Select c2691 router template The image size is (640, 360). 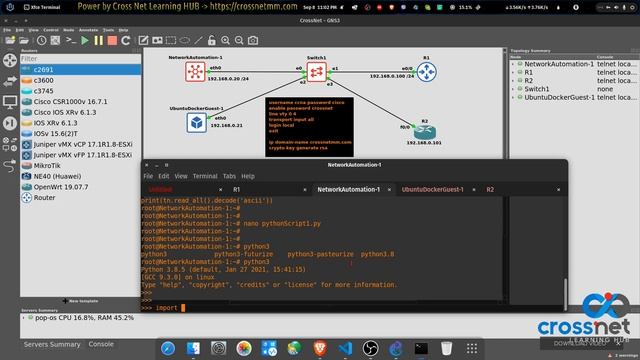(x=80, y=70)
